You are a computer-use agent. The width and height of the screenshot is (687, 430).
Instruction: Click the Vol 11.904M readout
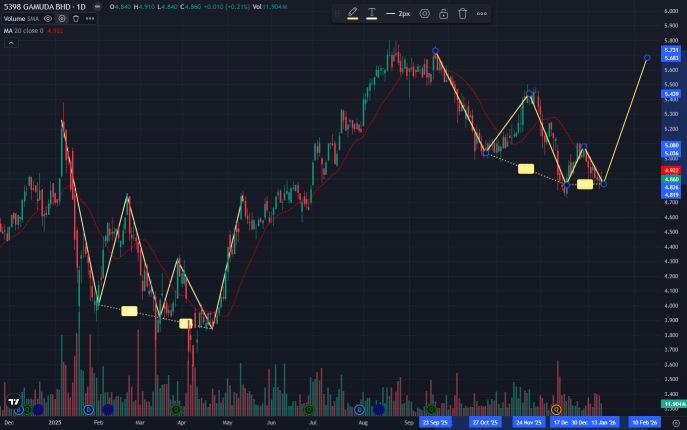pyautogui.click(x=270, y=7)
